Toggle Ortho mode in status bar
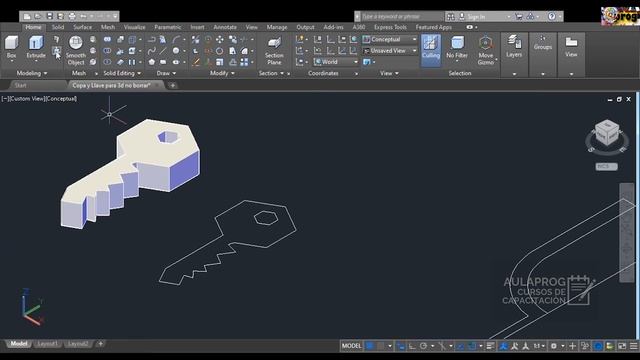This screenshot has width=640, height=360. point(412,346)
